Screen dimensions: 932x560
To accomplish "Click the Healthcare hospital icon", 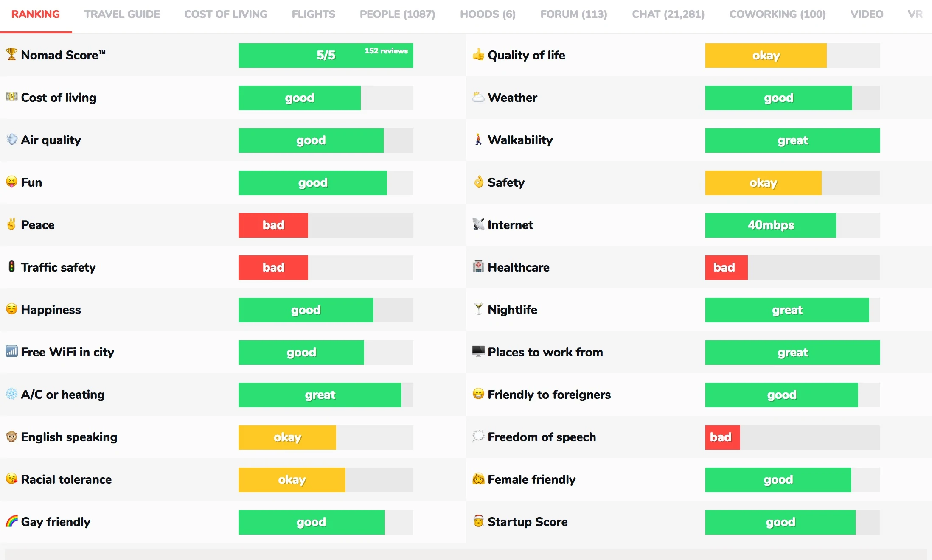I will 478,267.
